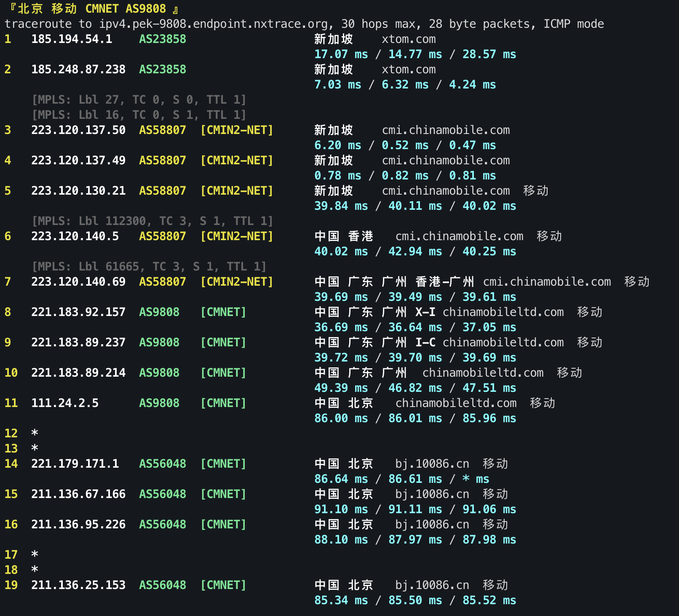679x616 pixels.
Task: Click bj.10086.cn on hop 16
Action: [x=432, y=525]
